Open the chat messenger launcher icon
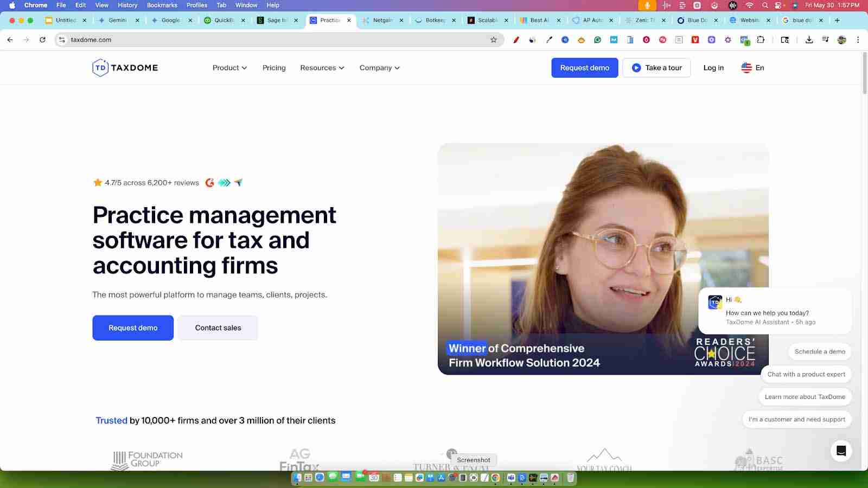The height and width of the screenshot is (488, 868). point(841,451)
